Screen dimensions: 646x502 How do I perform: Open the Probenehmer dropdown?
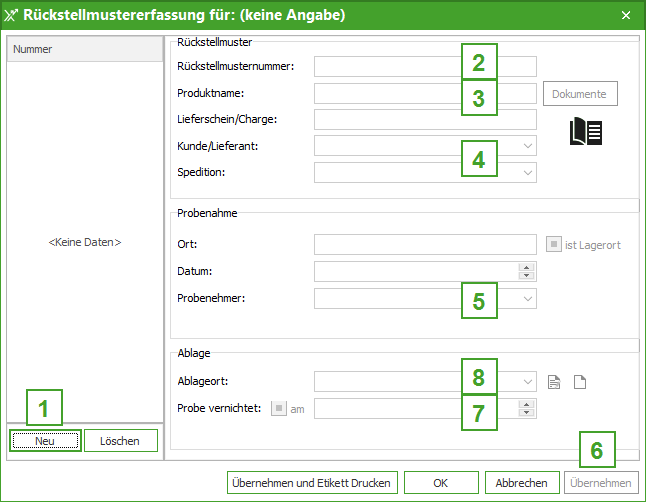click(x=528, y=298)
